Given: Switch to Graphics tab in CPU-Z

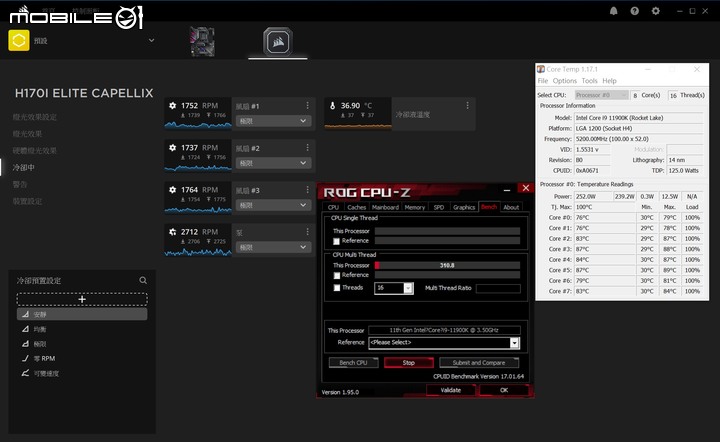Looking at the screenshot, I should click(x=464, y=207).
